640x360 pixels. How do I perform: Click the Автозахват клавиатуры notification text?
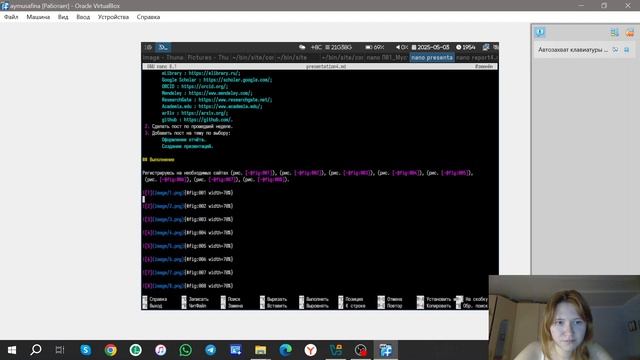(573, 50)
